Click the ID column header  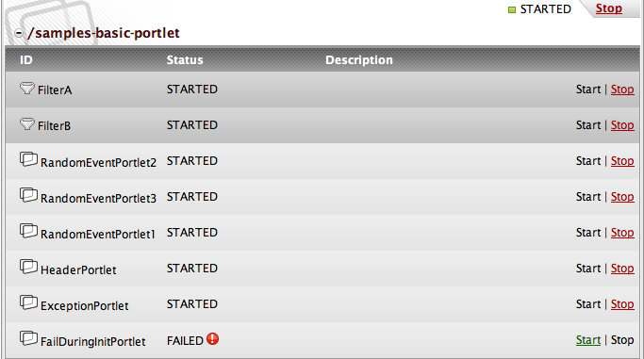coord(25,60)
